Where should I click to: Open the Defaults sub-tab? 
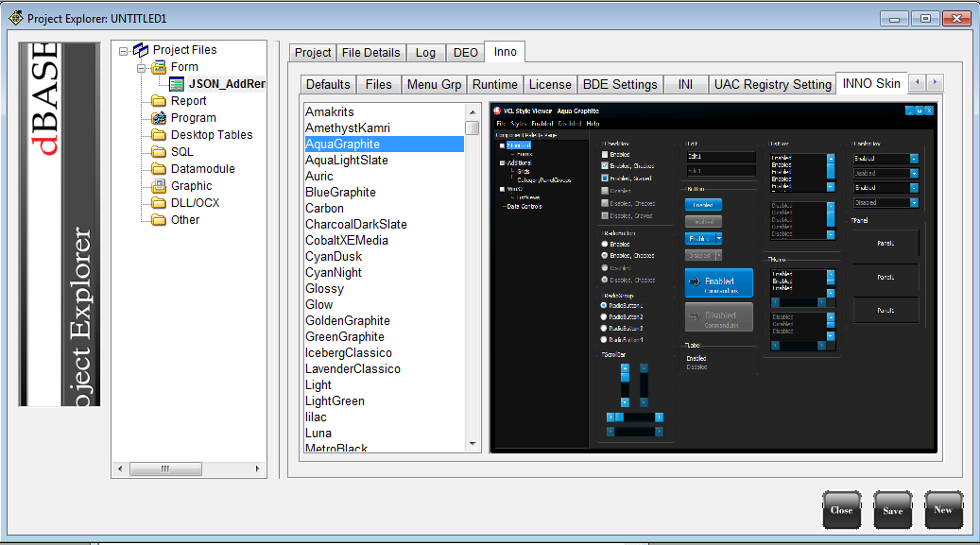(328, 84)
